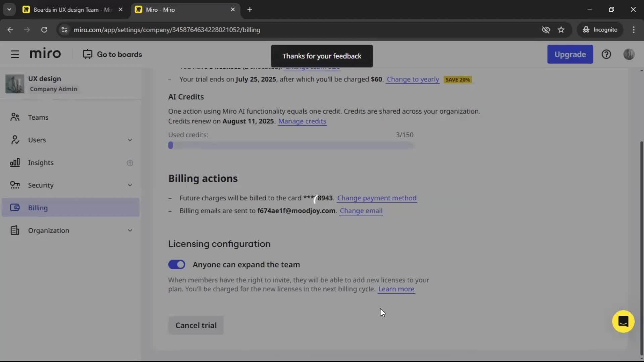
Task: Click the used credits progress bar
Action: (291, 145)
